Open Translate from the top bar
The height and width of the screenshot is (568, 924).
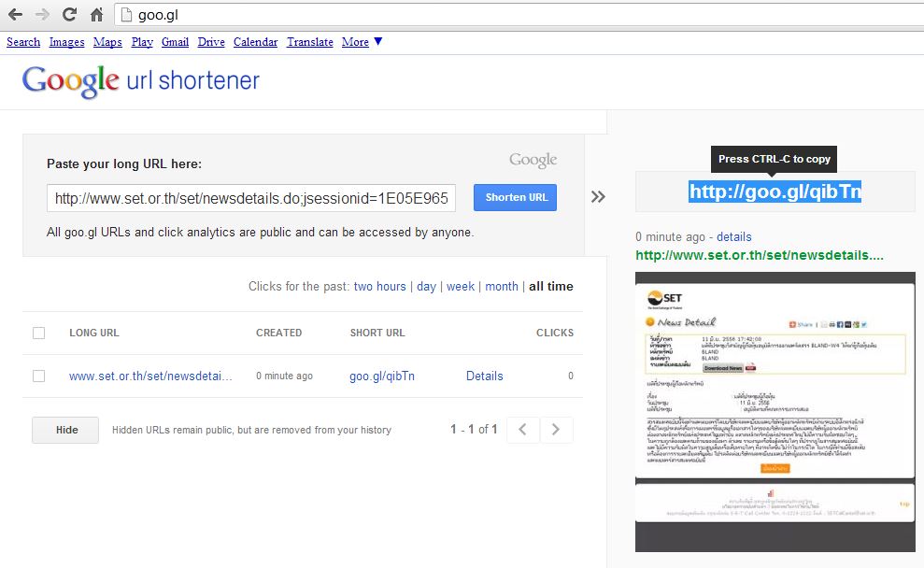pos(310,42)
